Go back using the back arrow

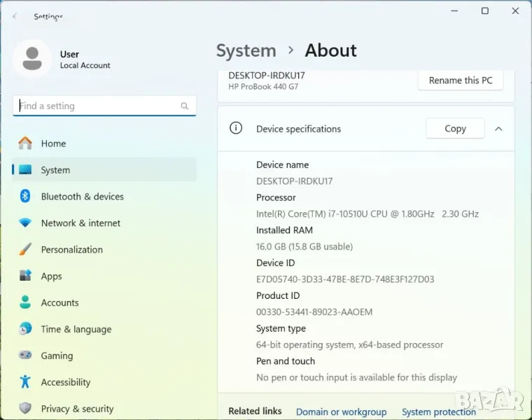(15, 16)
